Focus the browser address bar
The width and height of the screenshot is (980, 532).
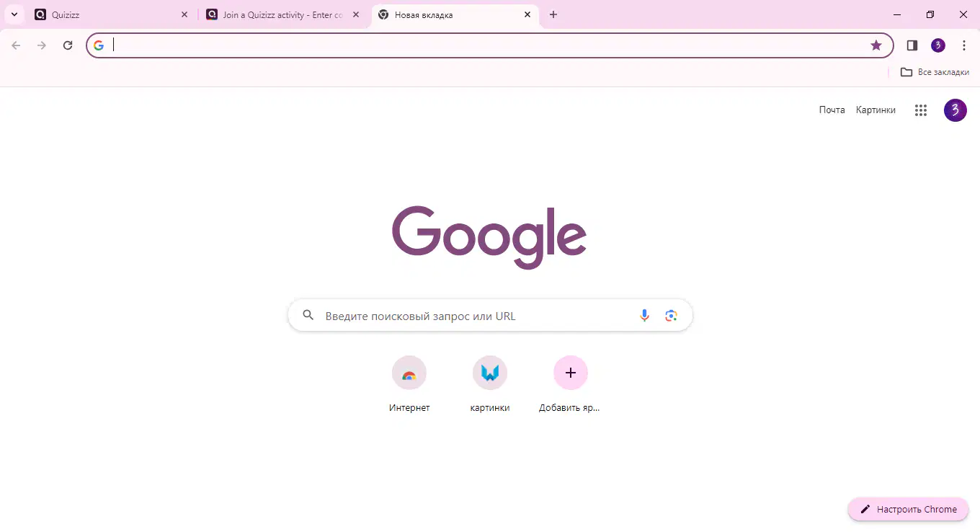point(490,45)
